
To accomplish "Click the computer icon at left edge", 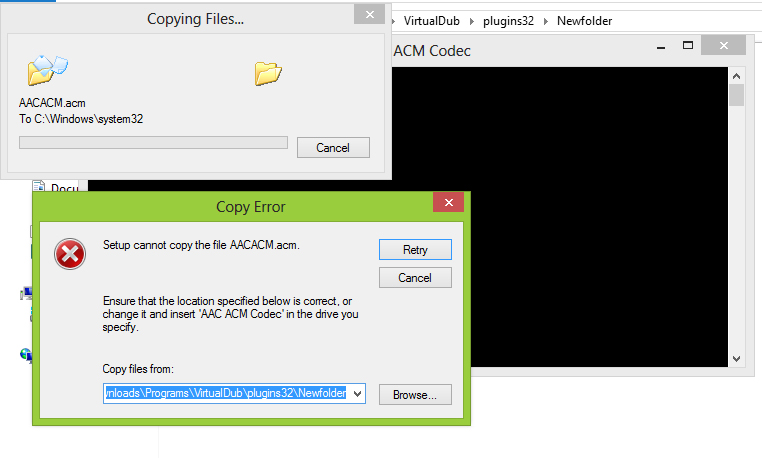I will coord(26,293).
